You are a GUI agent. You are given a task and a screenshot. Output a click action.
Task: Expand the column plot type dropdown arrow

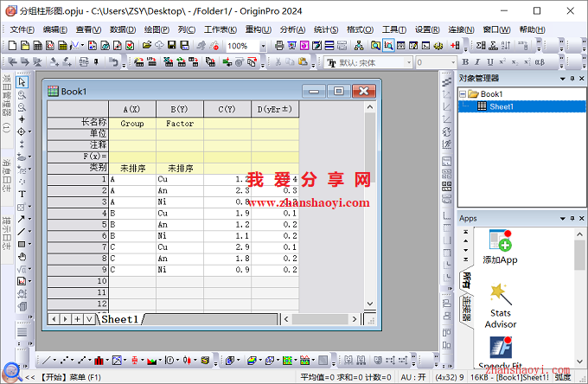(107, 361)
